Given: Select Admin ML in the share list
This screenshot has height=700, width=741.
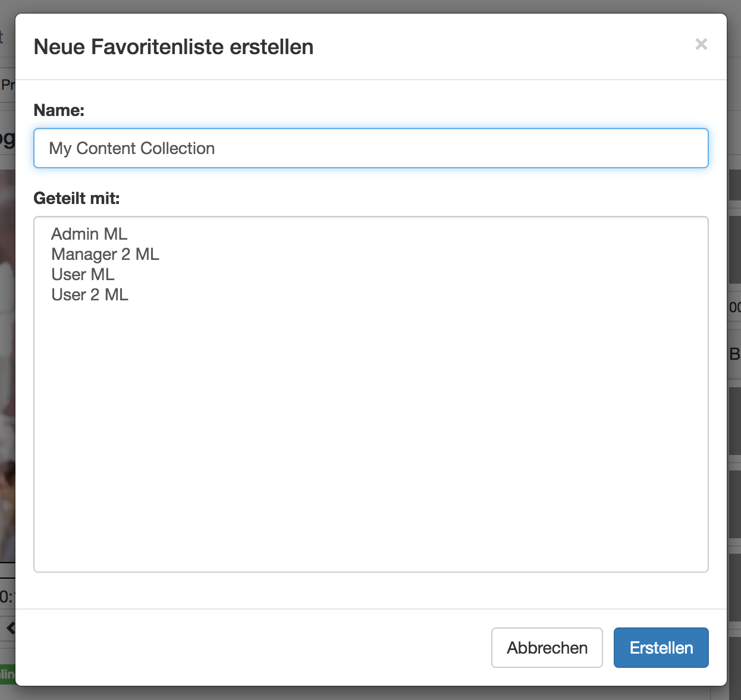Looking at the screenshot, I should point(89,234).
